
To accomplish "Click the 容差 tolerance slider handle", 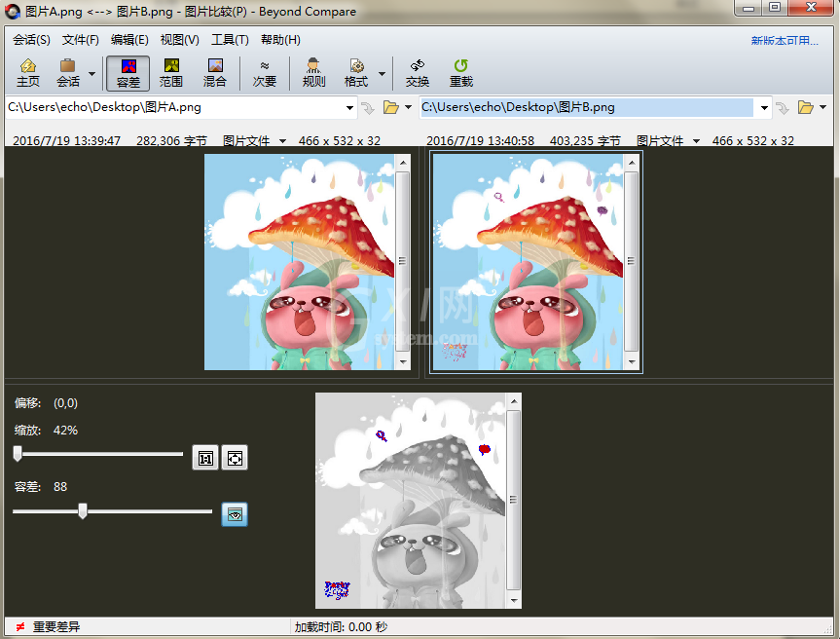I will (83, 510).
